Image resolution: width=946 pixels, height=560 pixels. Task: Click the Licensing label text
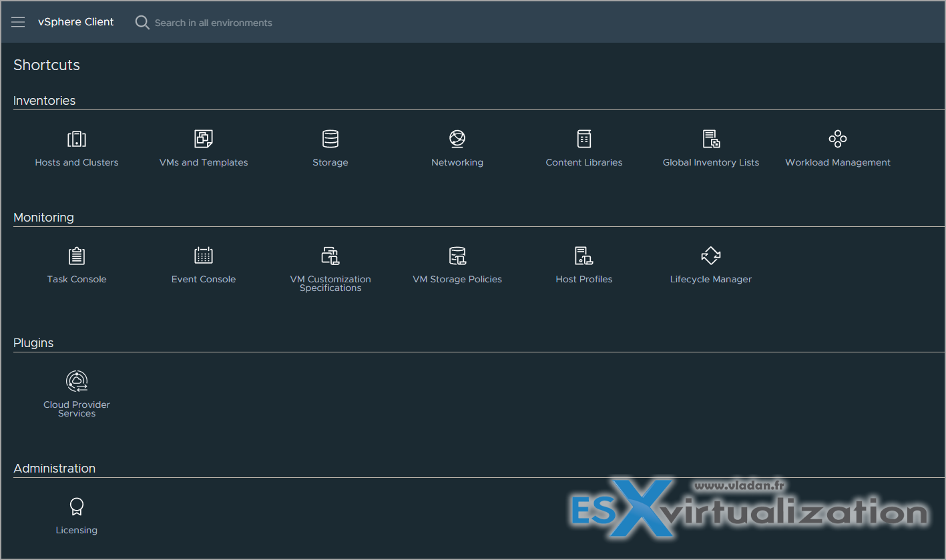pos(77,530)
